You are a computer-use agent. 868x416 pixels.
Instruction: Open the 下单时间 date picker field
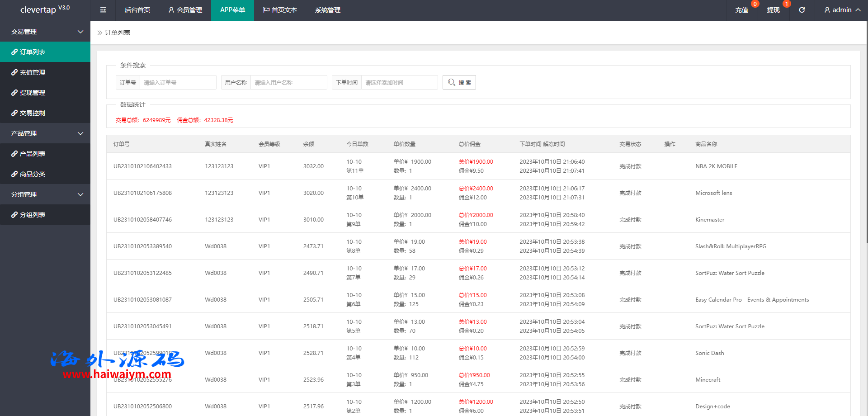pyautogui.click(x=399, y=82)
